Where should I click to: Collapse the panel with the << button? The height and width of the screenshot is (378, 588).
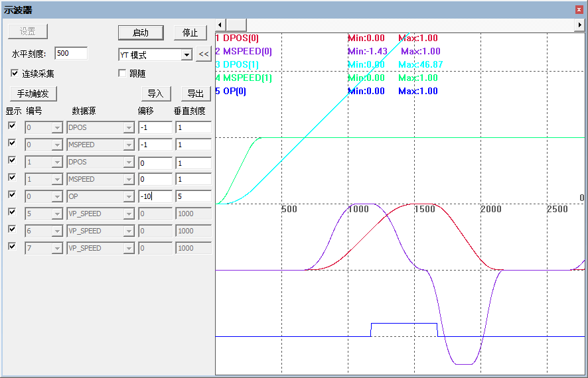point(204,54)
